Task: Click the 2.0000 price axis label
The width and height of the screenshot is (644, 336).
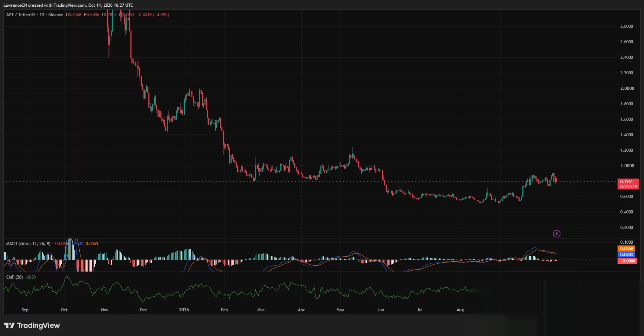Action: (x=627, y=88)
